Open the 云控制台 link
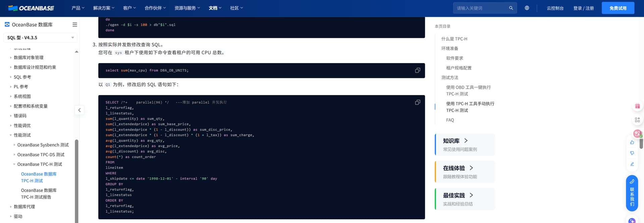This screenshot has height=223, width=644. point(555,8)
